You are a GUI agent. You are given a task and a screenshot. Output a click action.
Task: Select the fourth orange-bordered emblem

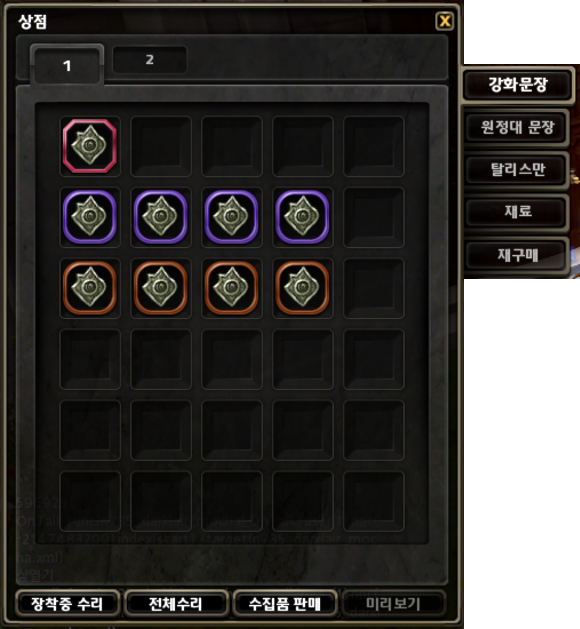click(x=302, y=288)
